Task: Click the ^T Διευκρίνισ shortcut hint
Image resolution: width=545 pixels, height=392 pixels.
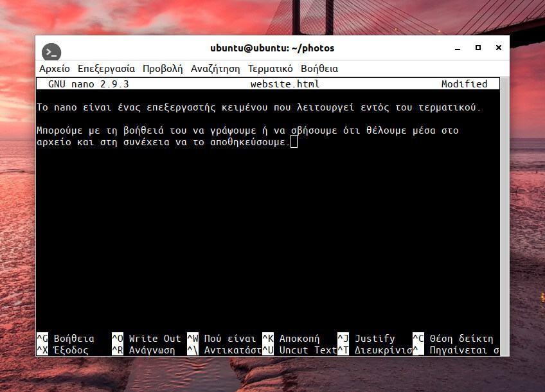Action: [x=375, y=350]
